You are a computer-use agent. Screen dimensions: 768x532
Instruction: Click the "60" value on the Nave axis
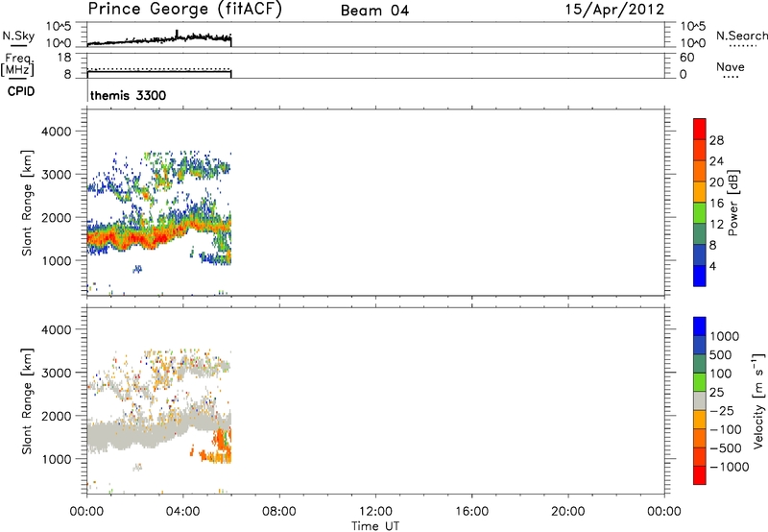pyautogui.click(x=686, y=58)
